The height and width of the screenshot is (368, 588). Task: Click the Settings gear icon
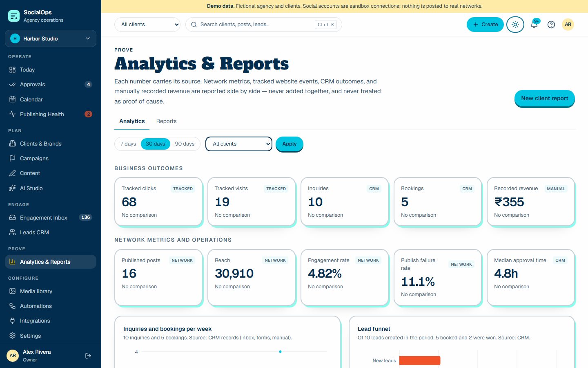pyautogui.click(x=13, y=336)
